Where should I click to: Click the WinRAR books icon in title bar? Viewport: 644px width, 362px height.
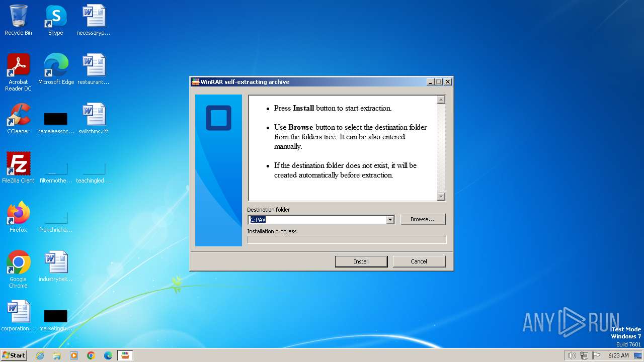[196, 82]
